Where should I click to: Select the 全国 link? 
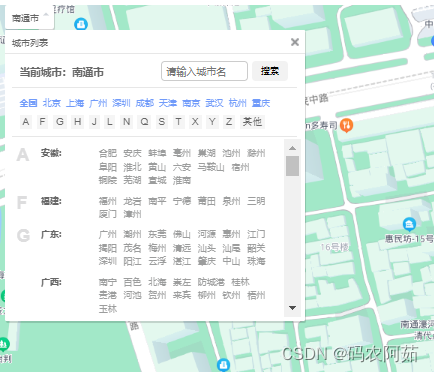pos(28,103)
